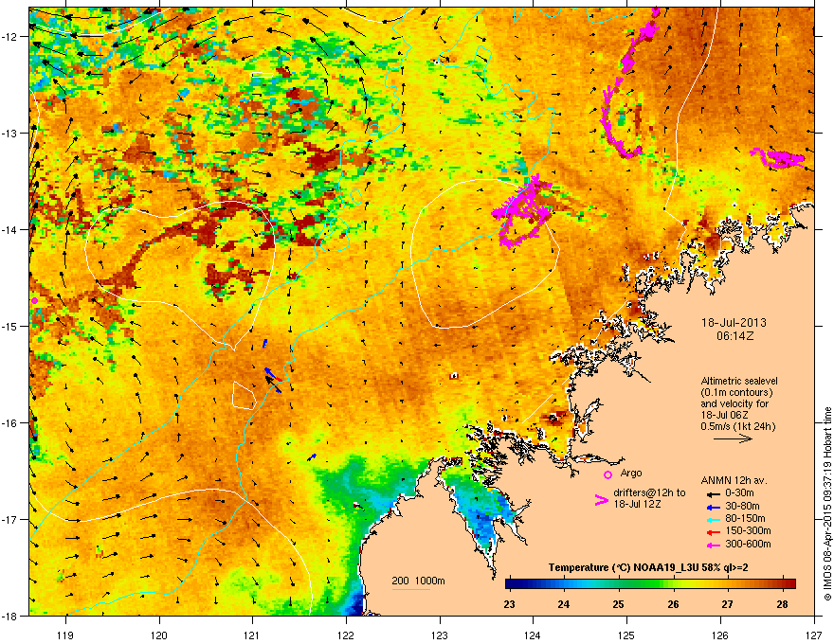834x644 pixels.
Task: Click the cyan 200 1000m bathymetry legend line
Action: (x=410, y=589)
